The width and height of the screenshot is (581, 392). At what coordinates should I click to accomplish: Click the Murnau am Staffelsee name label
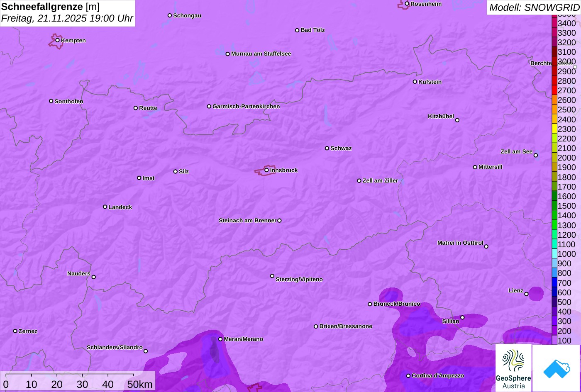point(261,54)
